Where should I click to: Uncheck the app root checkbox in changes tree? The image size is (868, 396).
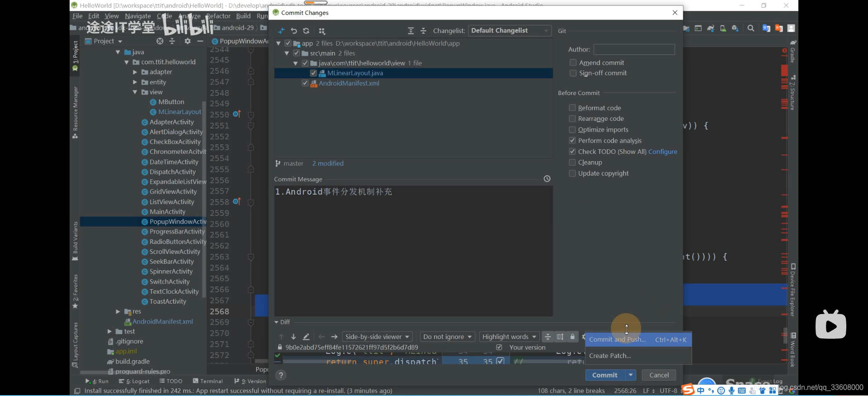288,43
